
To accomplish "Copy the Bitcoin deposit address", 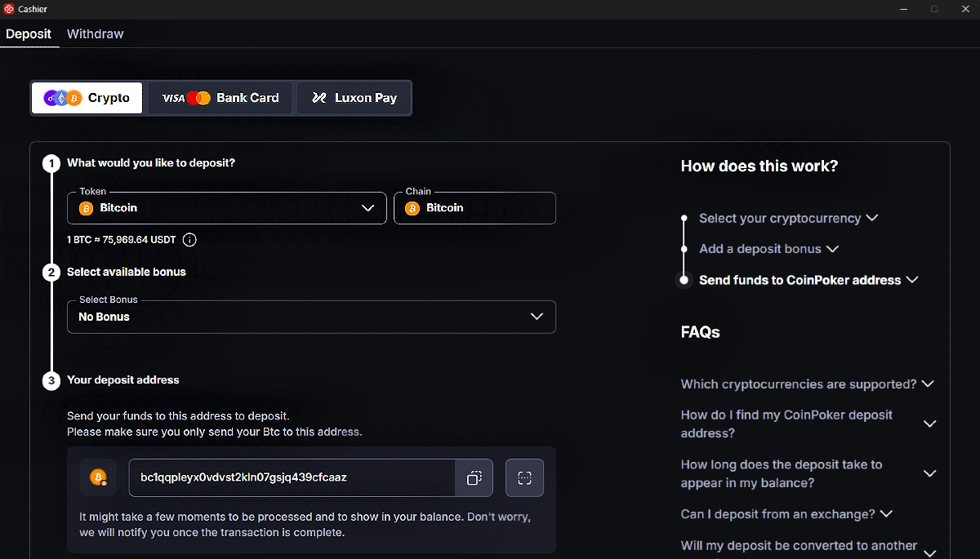I will [474, 478].
